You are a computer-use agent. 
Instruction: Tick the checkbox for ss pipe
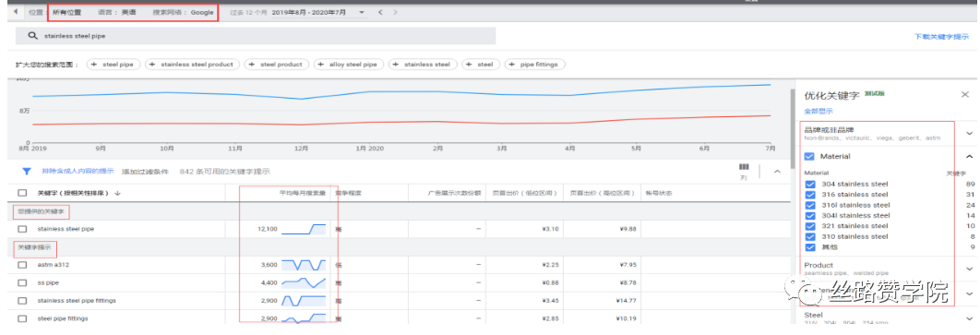click(x=23, y=282)
